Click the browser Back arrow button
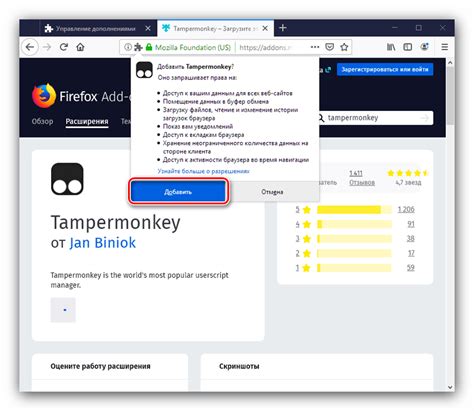 tap(30, 47)
